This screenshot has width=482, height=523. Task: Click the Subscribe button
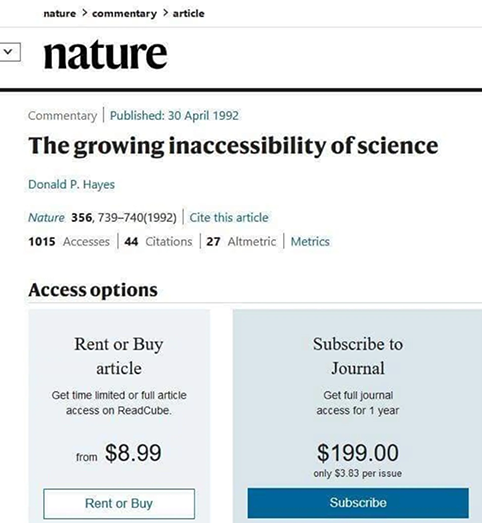(358, 503)
